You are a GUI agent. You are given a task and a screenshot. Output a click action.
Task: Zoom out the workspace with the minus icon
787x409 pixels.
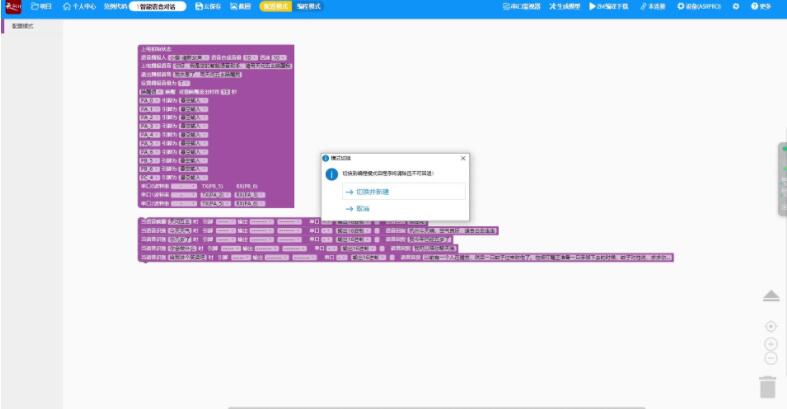(771, 358)
